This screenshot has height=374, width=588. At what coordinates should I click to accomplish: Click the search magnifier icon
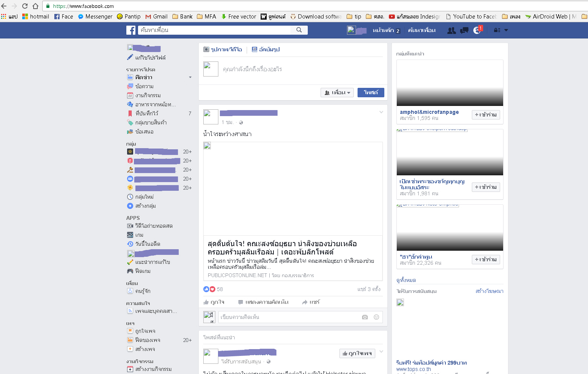pos(299,30)
